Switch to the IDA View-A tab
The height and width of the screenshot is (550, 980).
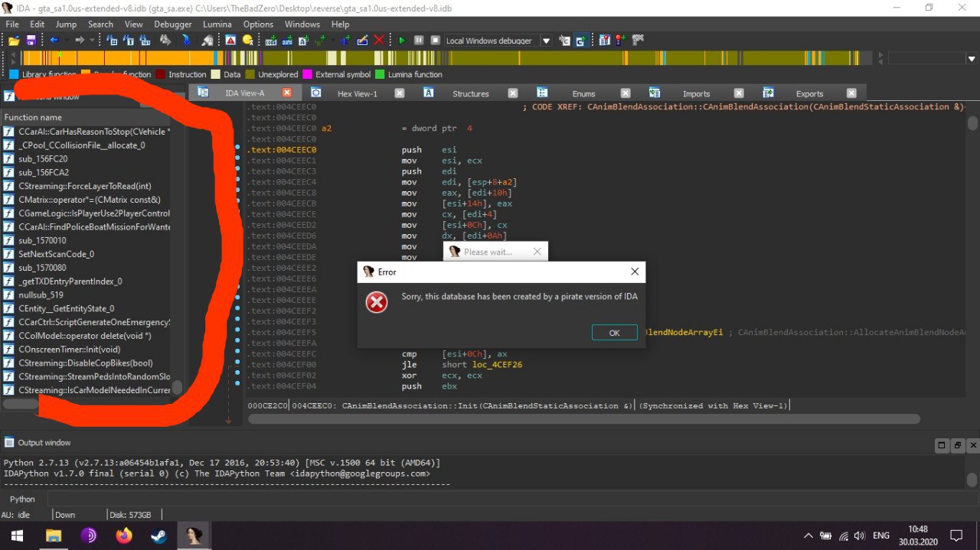pyautogui.click(x=245, y=93)
